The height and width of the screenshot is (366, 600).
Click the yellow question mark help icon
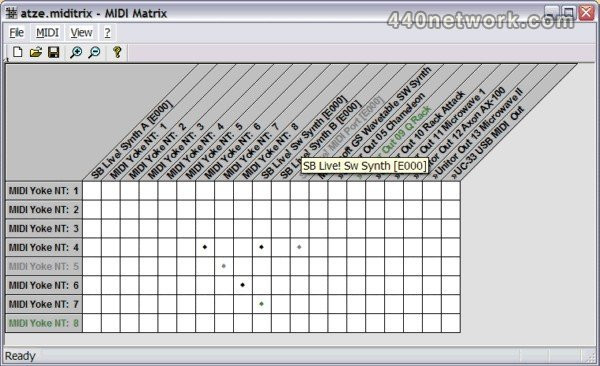click(117, 52)
